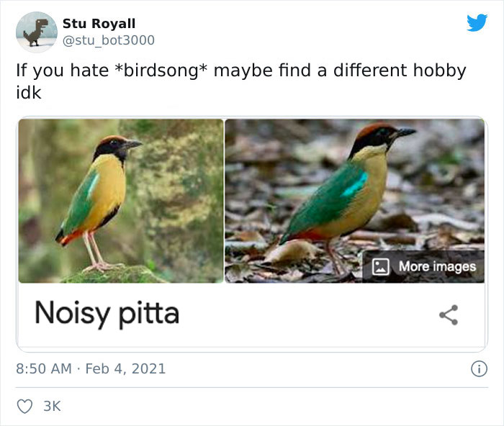Click the Twitter bird logo
The width and height of the screenshot is (504, 426).
click(x=477, y=22)
